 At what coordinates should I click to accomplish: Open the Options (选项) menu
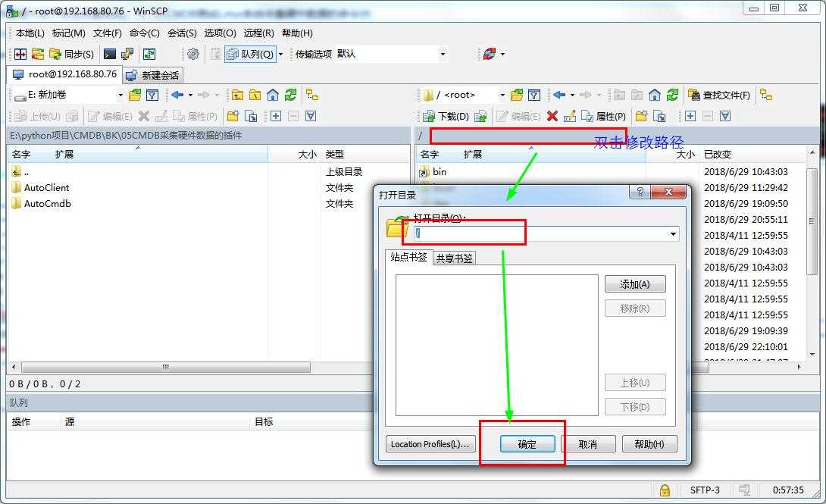pos(221,33)
